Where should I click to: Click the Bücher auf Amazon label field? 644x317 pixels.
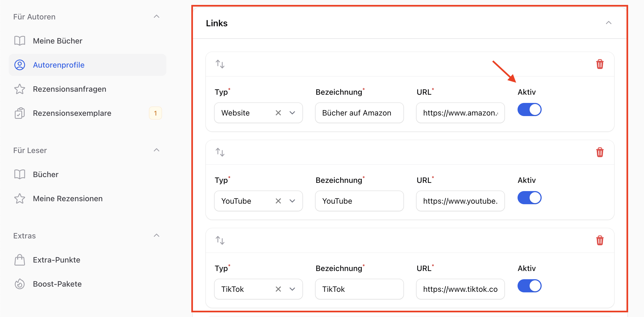[x=359, y=113]
